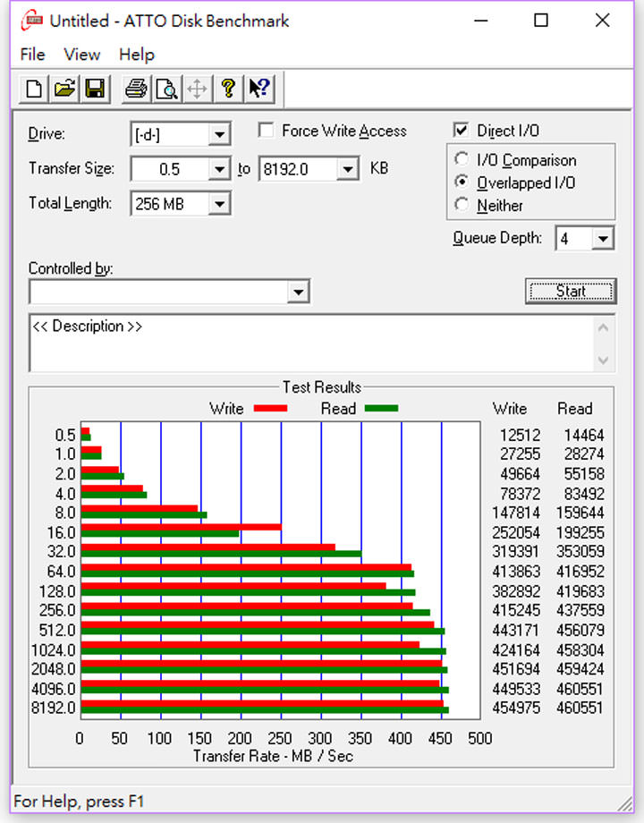Uncheck the Direct I/O checkbox

coord(462,132)
